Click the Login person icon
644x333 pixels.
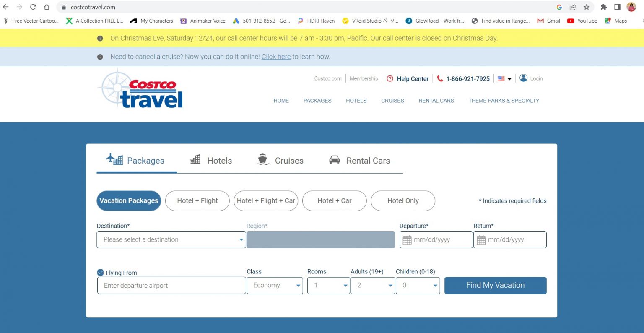523,78
